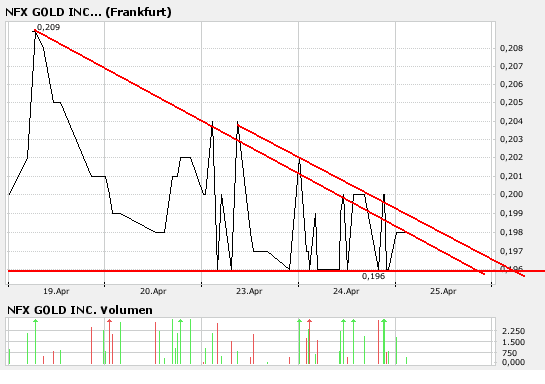Click the 0,000 volume axis label
Image resolution: width=545 pixels, height=384 pixels.
tap(513, 362)
